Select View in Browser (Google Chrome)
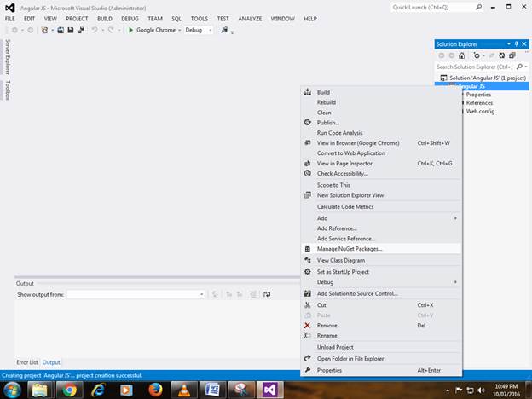The width and height of the screenshot is (532, 399). [381, 143]
